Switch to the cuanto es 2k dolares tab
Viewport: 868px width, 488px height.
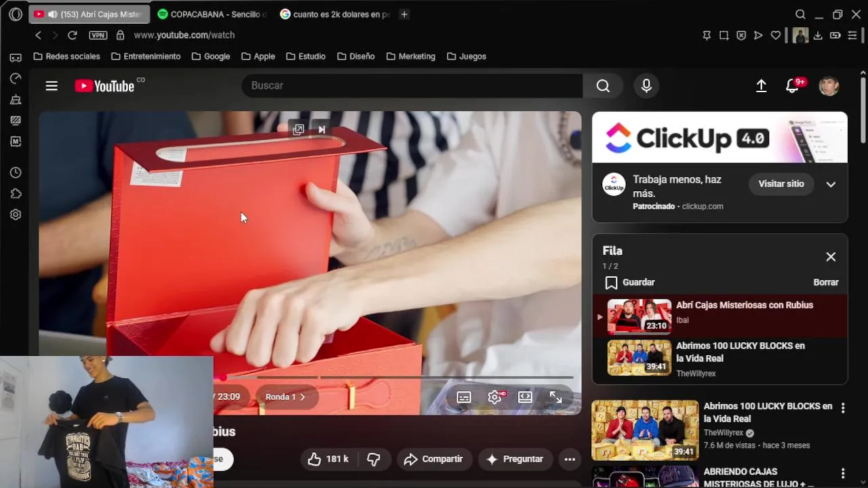[x=334, y=14]
